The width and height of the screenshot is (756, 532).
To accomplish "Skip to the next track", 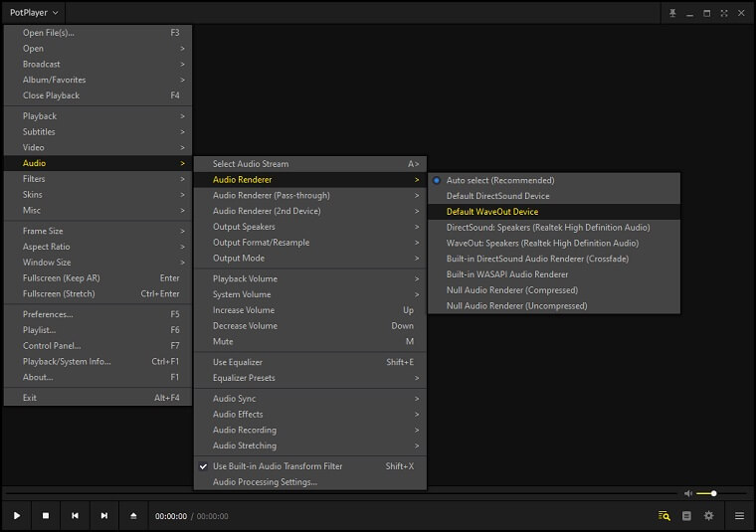I will pyautogui.click(x=104, y=516).
